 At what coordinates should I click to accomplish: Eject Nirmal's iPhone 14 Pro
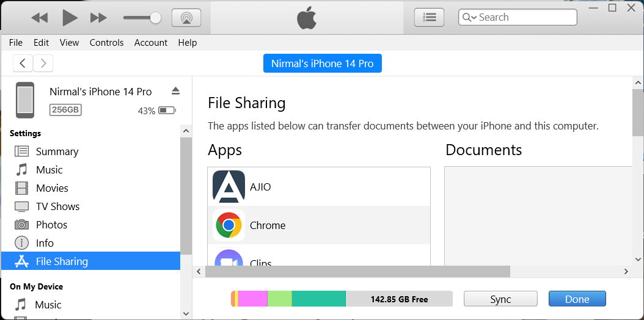(176, 90)
